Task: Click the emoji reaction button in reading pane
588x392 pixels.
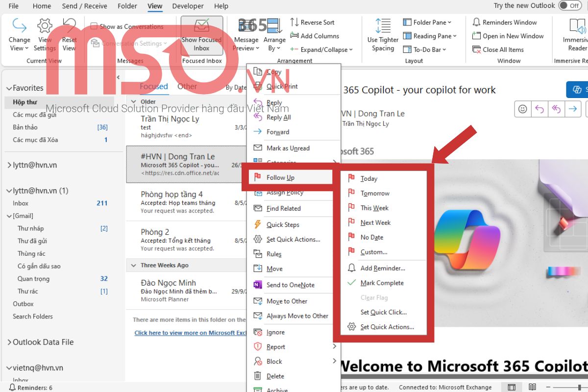Action: coord(523,109)
